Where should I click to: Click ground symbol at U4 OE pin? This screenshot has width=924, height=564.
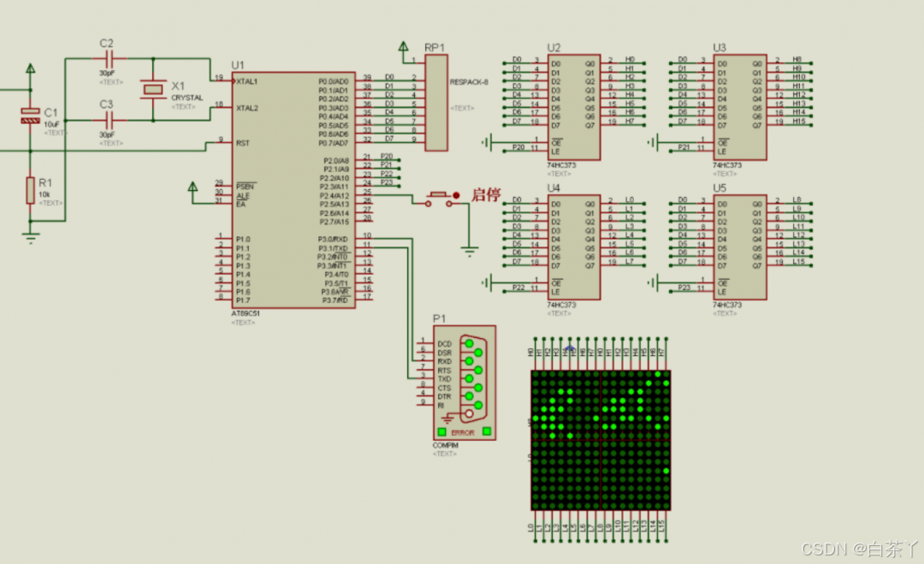(486, 283)
